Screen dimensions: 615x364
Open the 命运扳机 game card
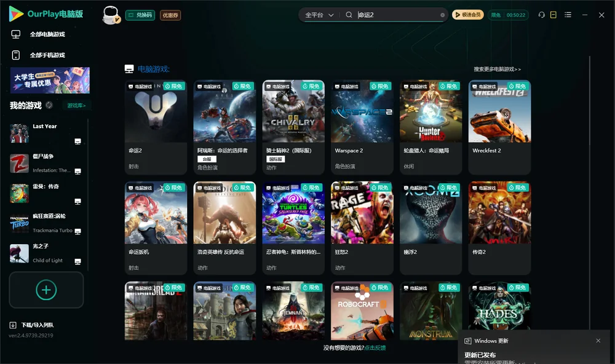point(156,228)
